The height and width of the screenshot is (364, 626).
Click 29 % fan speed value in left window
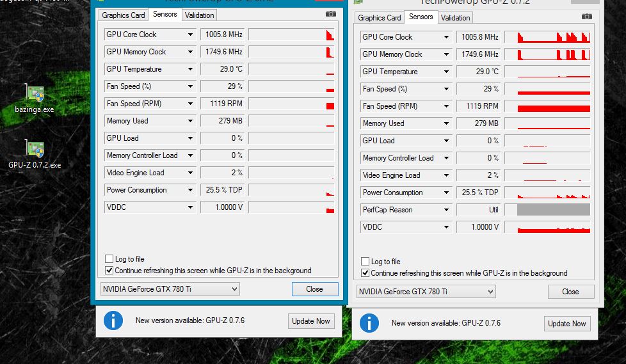pyautogui.click(x=222, y=86)
